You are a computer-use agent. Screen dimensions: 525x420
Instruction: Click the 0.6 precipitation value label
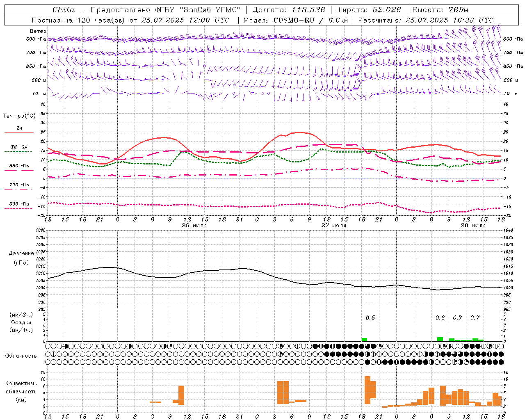(x=440, y=317)
